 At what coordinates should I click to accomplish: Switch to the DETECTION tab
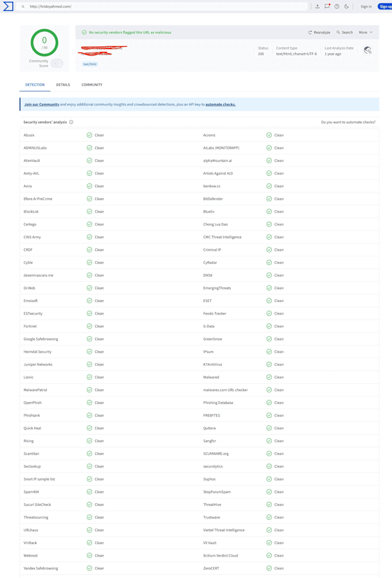click(x=35, y=85)
